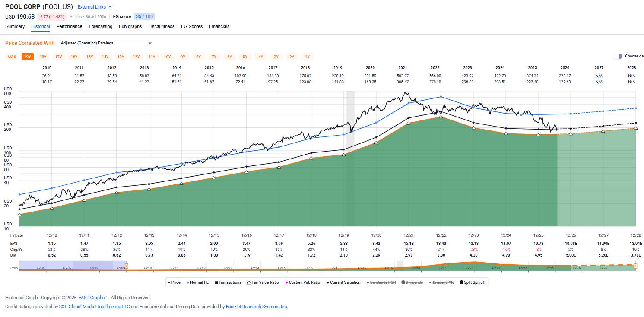Click the 12/21 Fair Value triangle marker

coord(409,123)
